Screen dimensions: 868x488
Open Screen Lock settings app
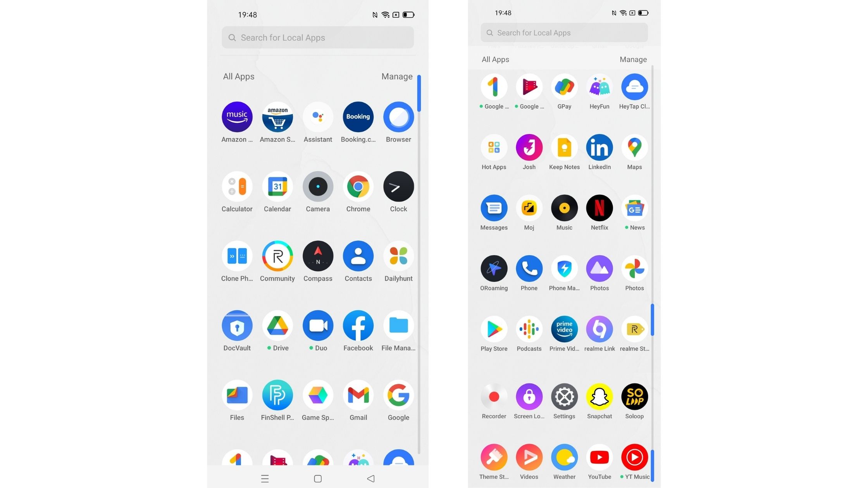click(529, 397)
